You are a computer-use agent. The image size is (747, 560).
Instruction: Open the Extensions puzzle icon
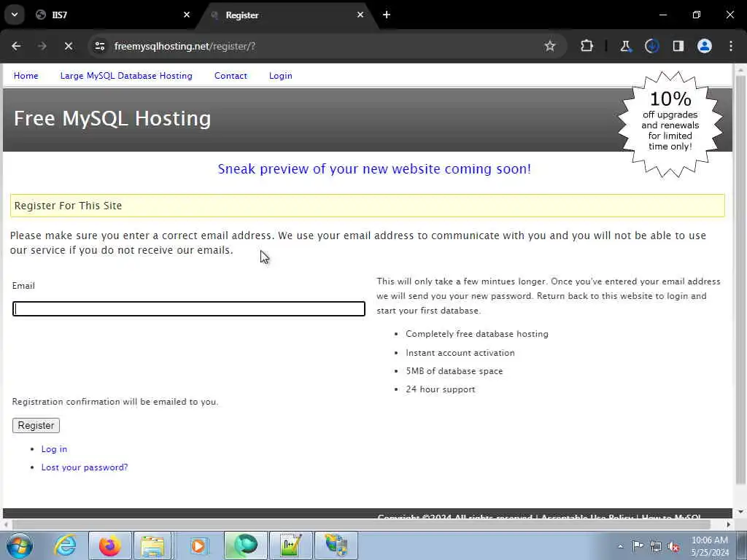(587, 46)
